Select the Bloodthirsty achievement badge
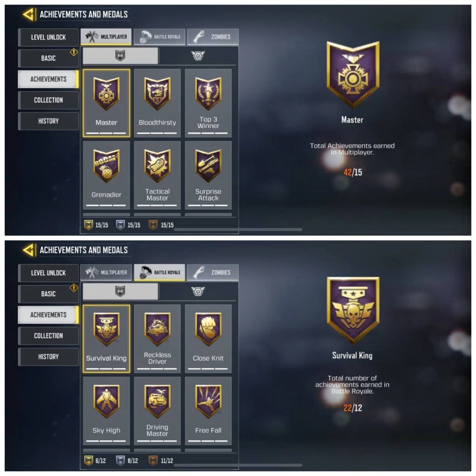 tap(157, 103)
